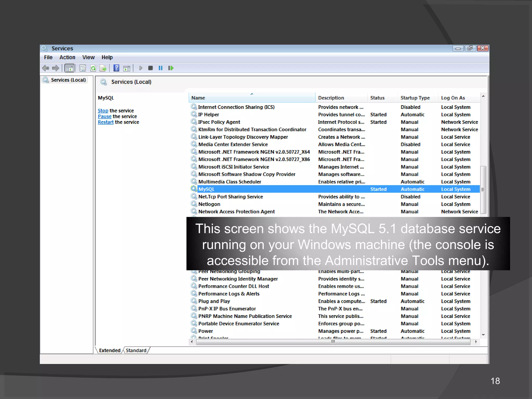Click the gear icon beside Netlogon
Screen dimensions: 532x399
(x=194, y=204)
